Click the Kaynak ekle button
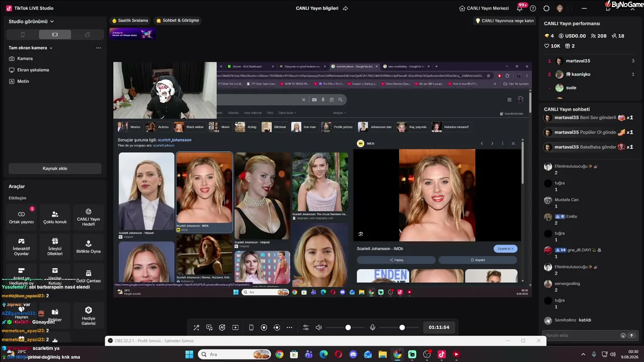Viewport: 644px width, 362px height. [55, 168]
